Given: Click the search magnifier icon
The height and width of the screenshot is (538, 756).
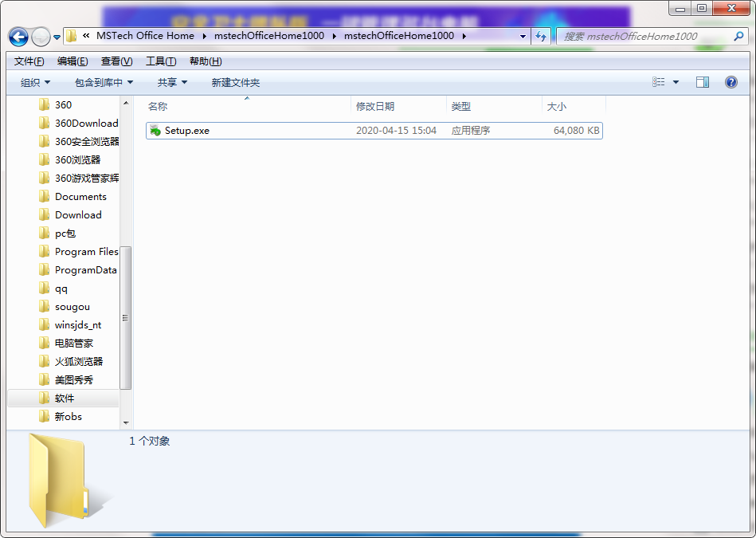Looking at the screenshot, I should pyautogui.click(x=738, y=36).
